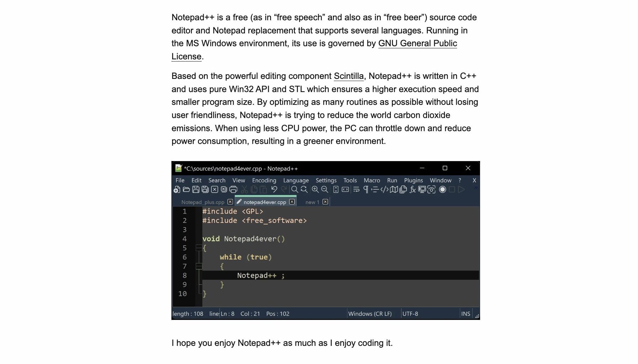Open the Scintilla link
The height and width of the screenshot is (364, 638).
(x=348, y=76)
